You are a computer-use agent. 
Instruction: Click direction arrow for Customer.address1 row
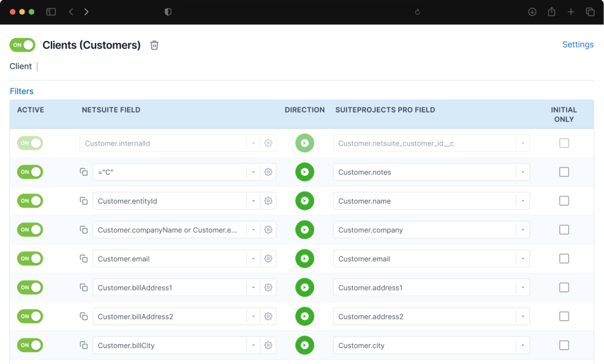tap(305, 287)
